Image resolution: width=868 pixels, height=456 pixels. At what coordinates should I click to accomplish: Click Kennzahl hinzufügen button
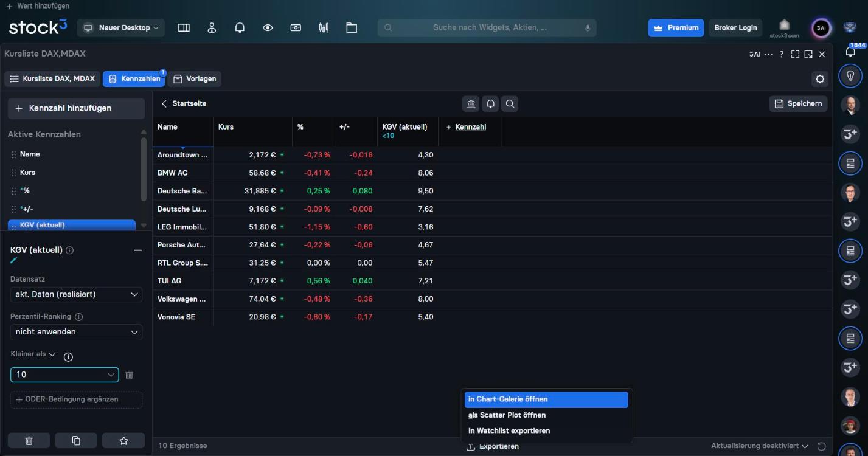[x=77, y=108]
